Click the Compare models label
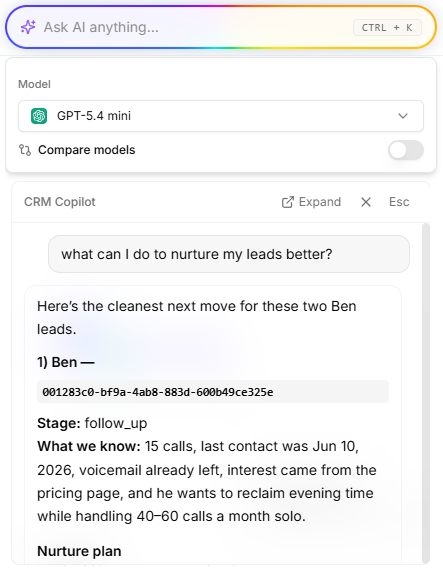Image resolution: width=443 pixels, height=576 pixels. pos(87,150)
